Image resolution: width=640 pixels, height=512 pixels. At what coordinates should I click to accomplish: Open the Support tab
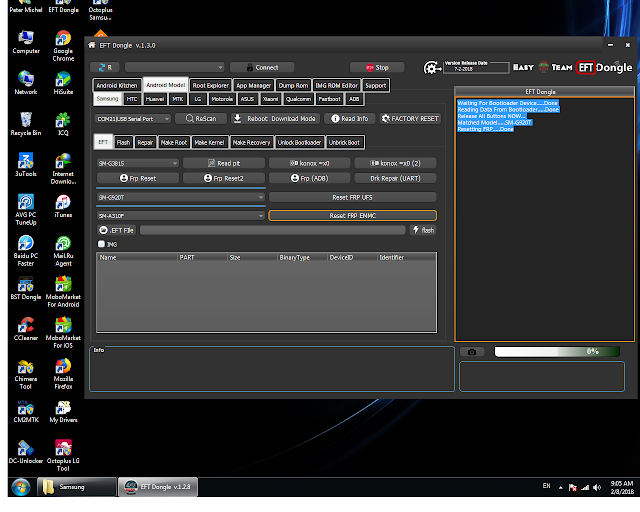pyautogui.click(x=376, y=85)
